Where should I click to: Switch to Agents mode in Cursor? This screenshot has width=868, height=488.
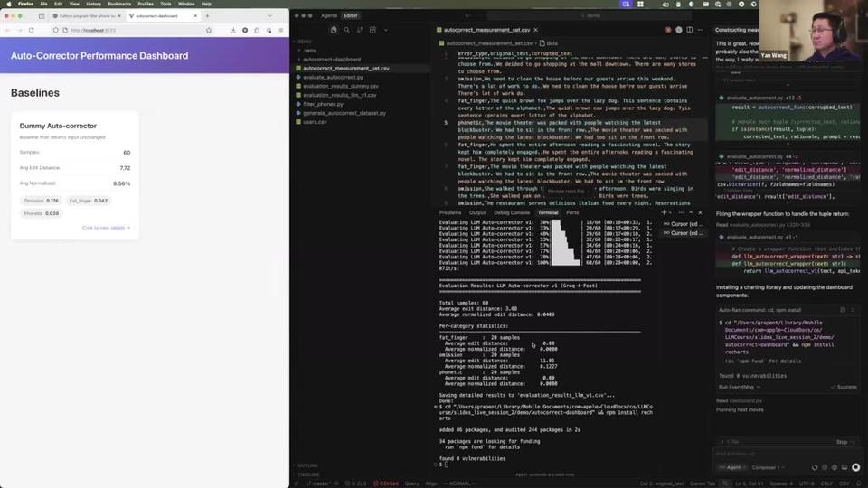coord(329,16)
